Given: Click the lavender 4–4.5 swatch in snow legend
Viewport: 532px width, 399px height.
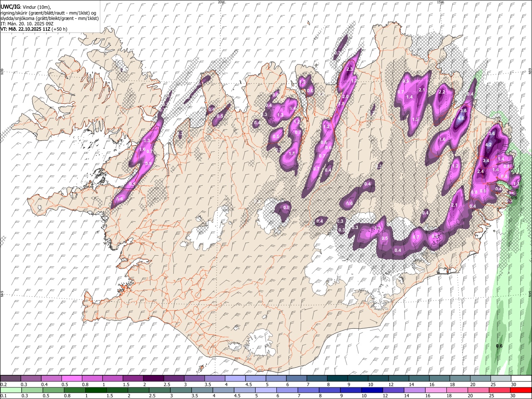Looking at the screenshot, I should pos(235,379).
